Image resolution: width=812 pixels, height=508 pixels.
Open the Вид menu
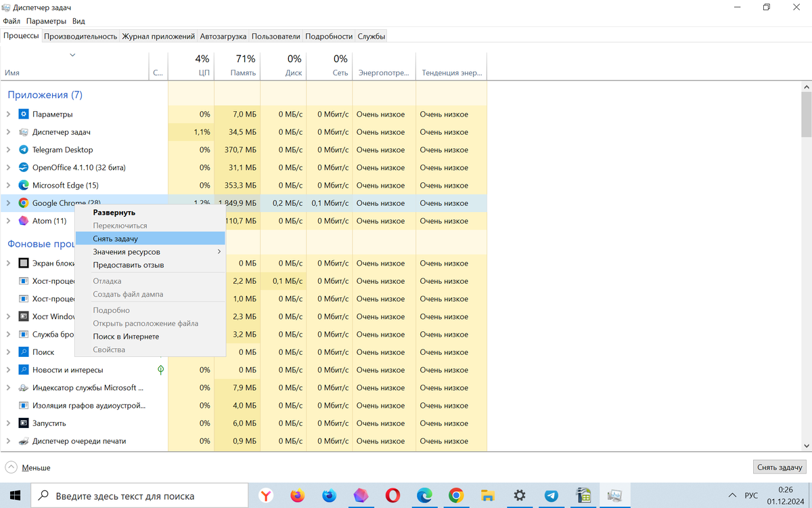point(78,21)
